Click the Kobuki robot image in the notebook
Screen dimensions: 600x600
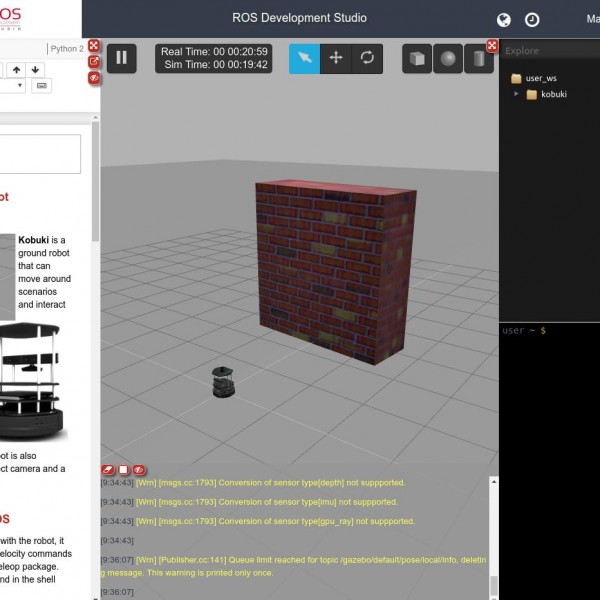[31, 380]
